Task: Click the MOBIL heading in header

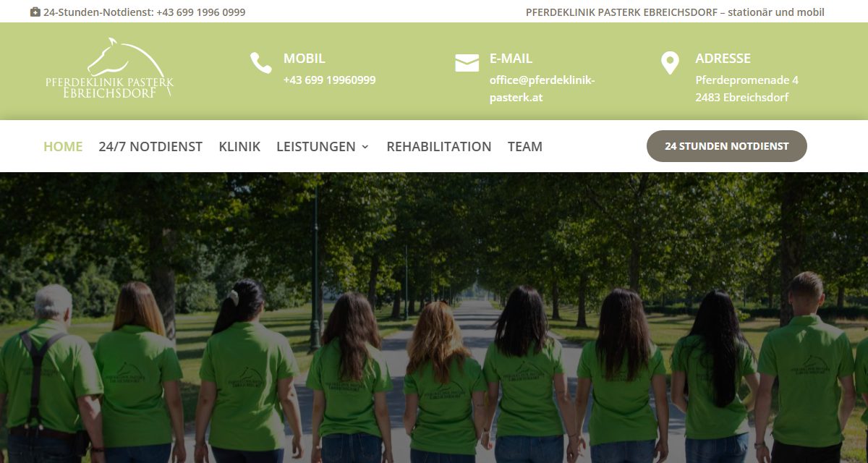Action: (x=305, y=59)
